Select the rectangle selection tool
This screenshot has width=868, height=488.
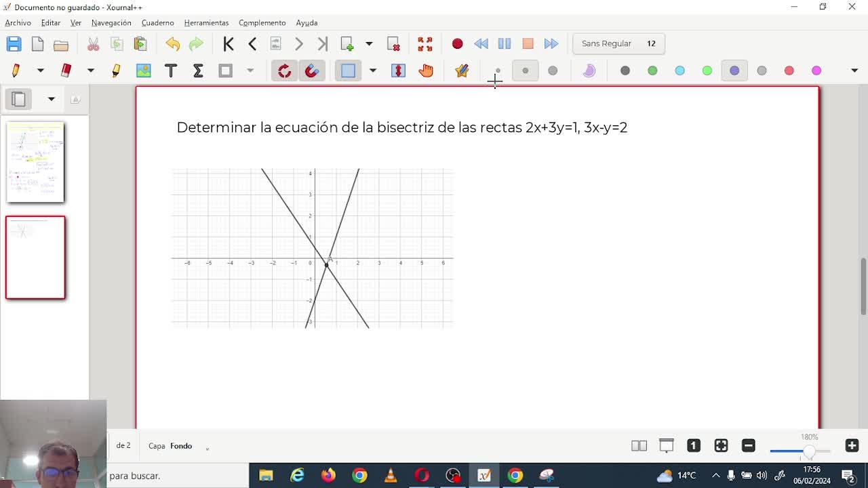pos(348,70)
